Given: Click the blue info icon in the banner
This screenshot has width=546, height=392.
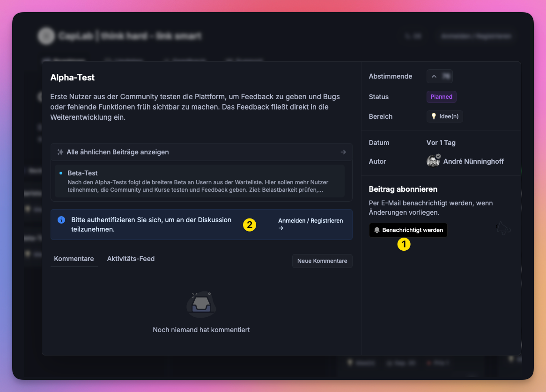Looking at the screenshot, I should (61, 220).
